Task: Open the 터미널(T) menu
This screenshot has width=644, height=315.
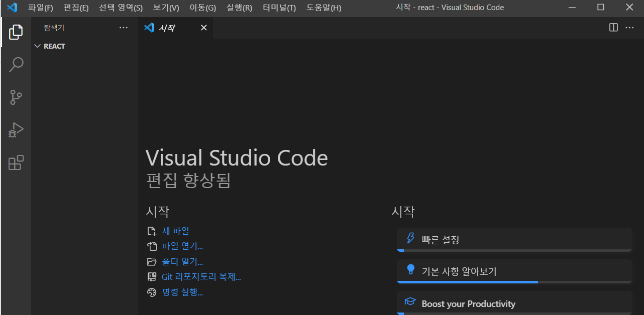Action: [x=279, y=8]
